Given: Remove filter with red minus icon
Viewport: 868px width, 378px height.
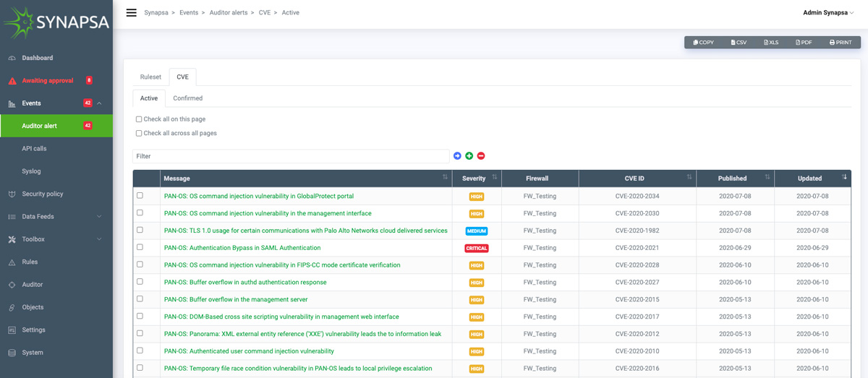Looking at the screenshot, I should [x=481, y=156].
